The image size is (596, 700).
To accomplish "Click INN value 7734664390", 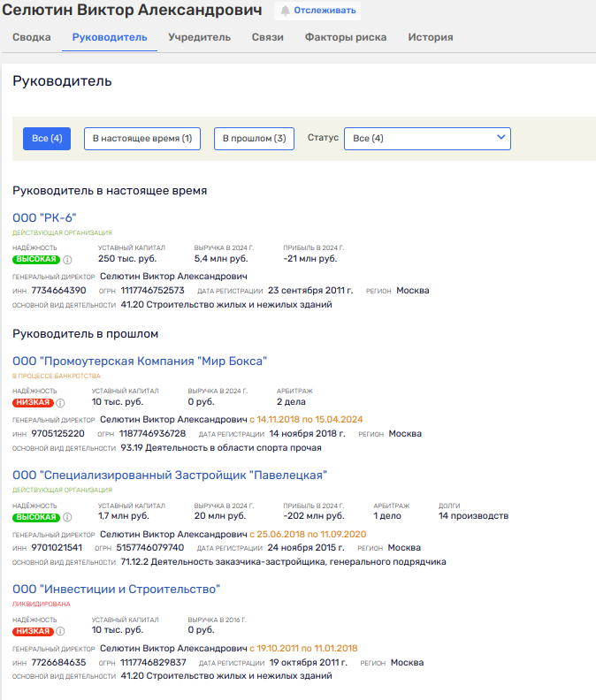I will (x=58, y=291).
